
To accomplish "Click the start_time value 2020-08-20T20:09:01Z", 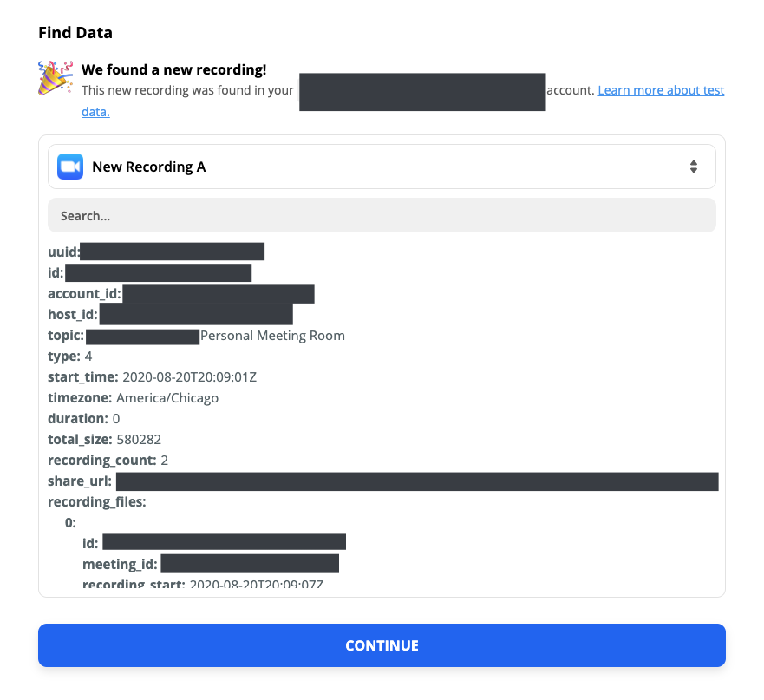I will [x=190, y=376].
